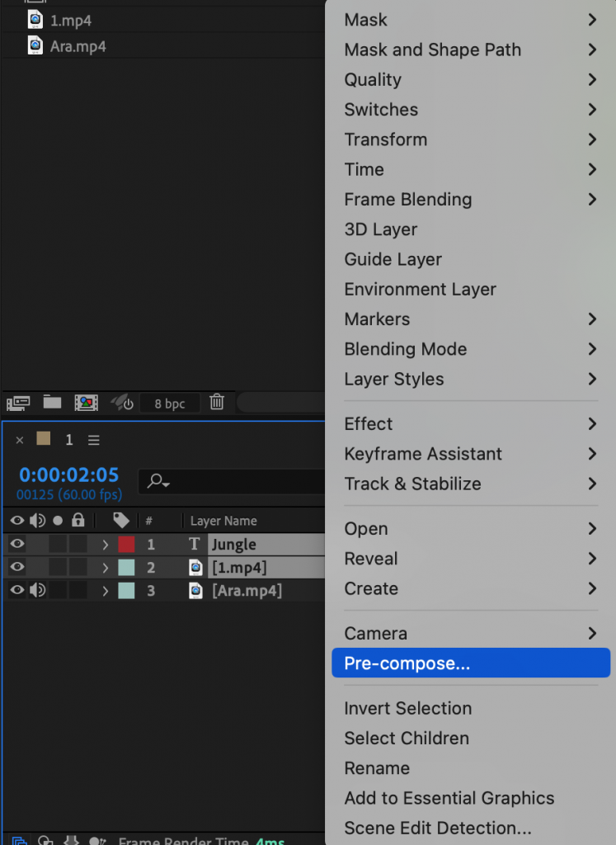This screenshot has width=616, height=845.
Task: Toggle visibility of the 1.mp4 layer
Action: point(16,567)
